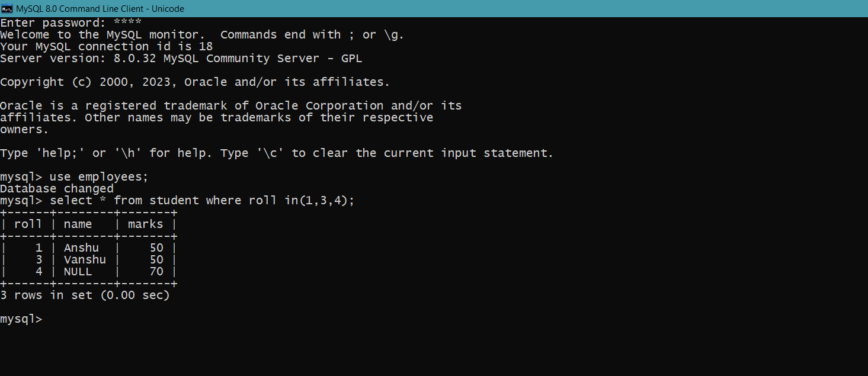
Task: Click the NULL value in name column
Action: tap(78, 271)
